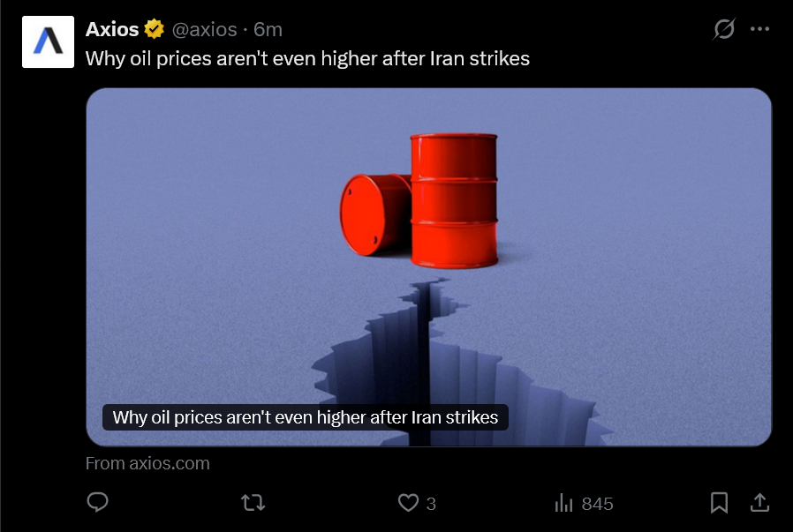The image size is (793, 532).
Task: Repost using the retweet arrows icon
Action: (253, 503)
